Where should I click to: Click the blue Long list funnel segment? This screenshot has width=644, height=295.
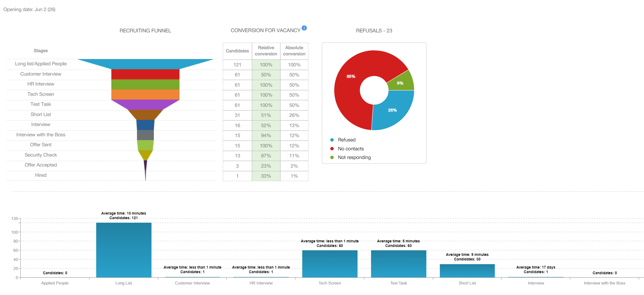click(145, 64)
